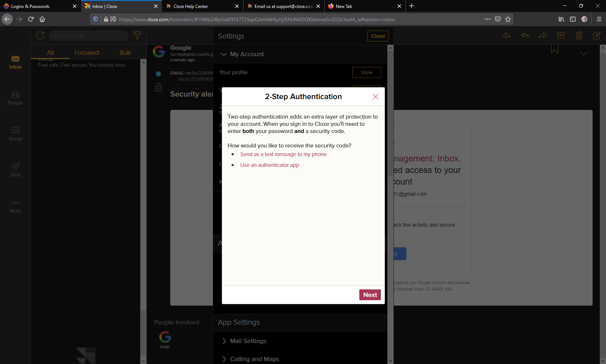Open a new browser tab
Screen dimensions: 606x364
tap(412, 6)
